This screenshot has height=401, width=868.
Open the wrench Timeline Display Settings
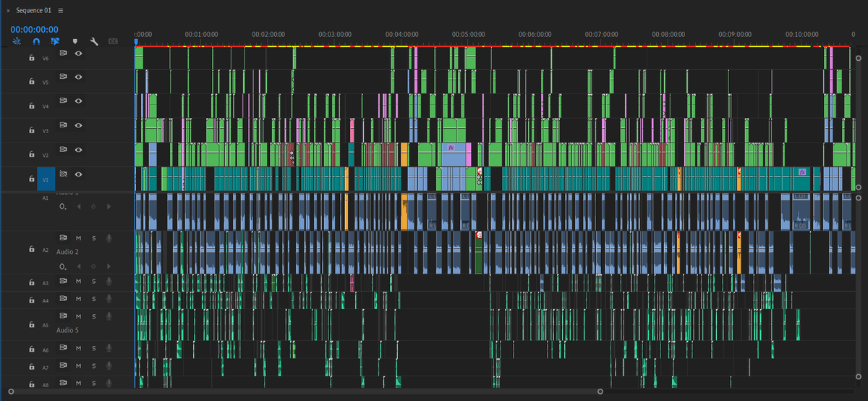[x=93, y=42]
